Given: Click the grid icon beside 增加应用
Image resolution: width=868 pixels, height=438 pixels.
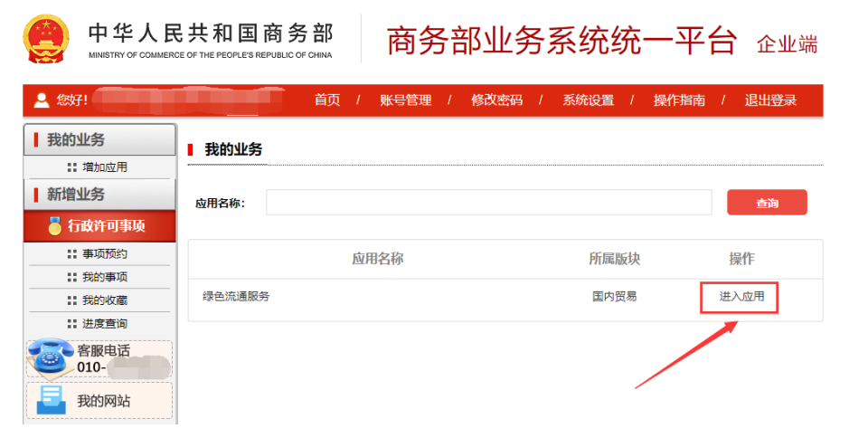Looking at the screenshot, I should point(72,167).
